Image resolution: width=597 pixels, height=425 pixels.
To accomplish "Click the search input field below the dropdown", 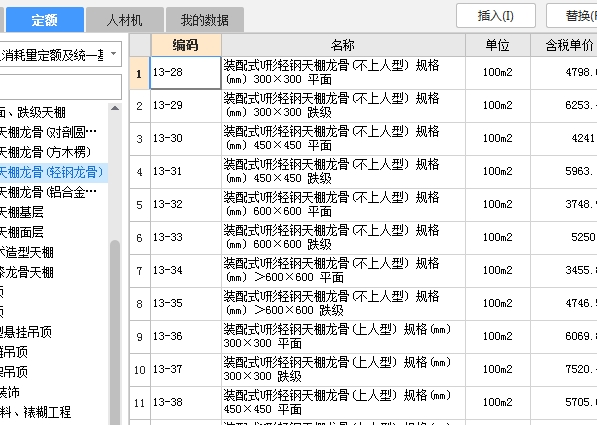I will tap(60, 87).
